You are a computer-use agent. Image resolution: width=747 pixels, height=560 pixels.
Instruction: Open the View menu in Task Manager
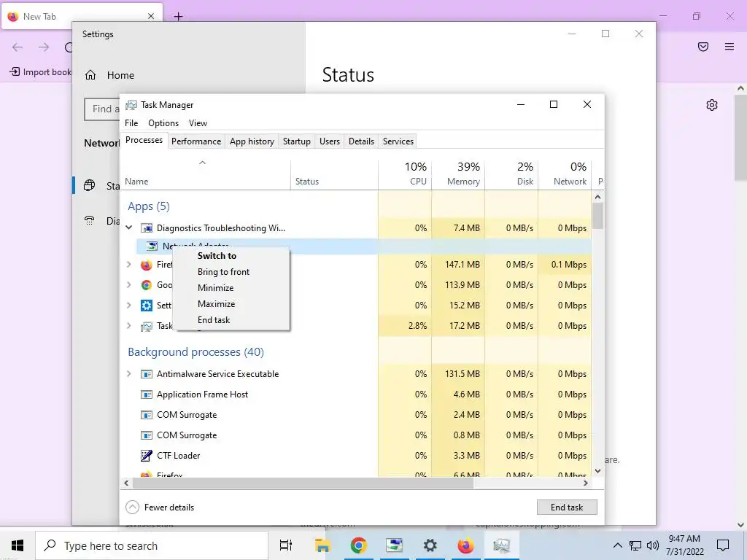(x=198, y=122)
